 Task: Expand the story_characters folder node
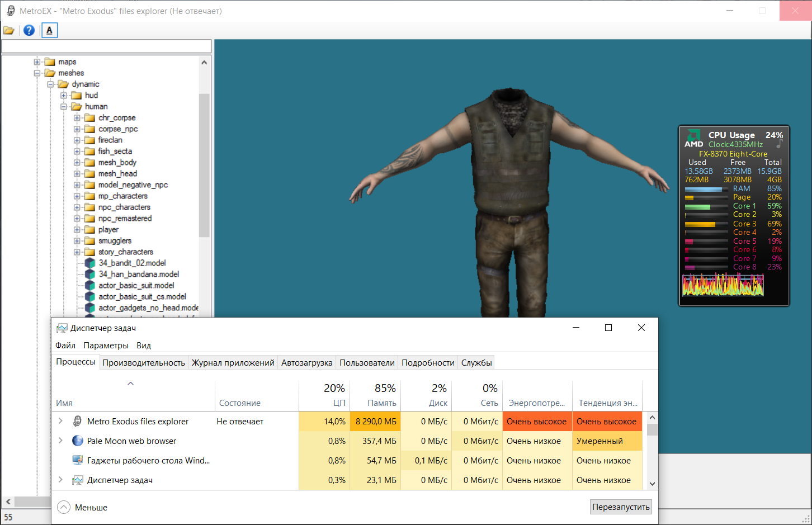tap(77, 252)
